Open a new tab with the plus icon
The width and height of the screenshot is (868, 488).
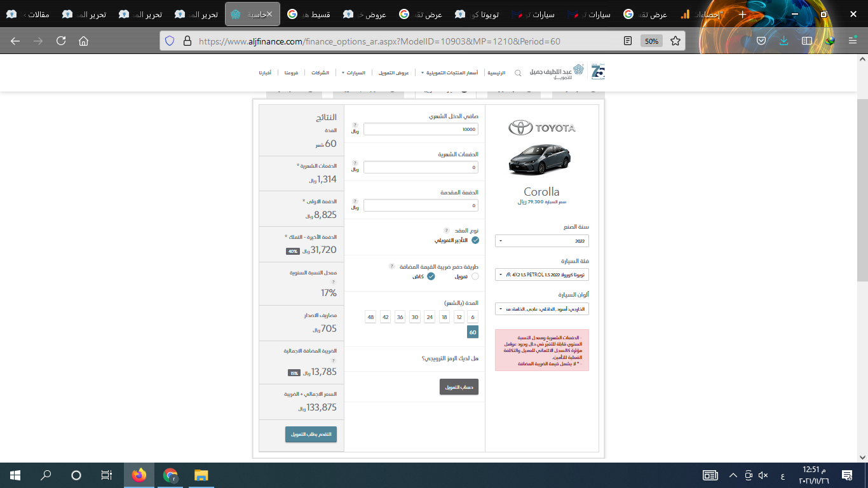(742, 14)
